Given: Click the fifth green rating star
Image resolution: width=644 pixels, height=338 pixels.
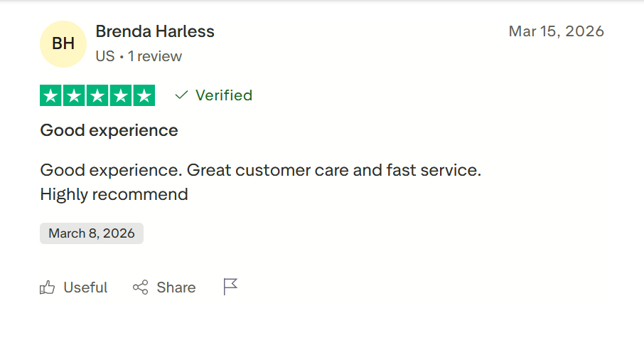Looking at the screenshot, I should 144,96.
